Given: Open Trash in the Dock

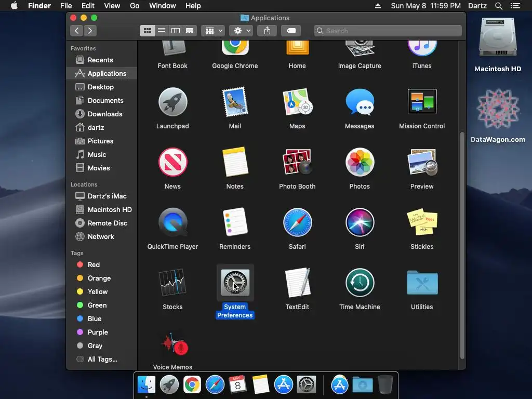Looking at the screenshot, I should pos(385,384).
